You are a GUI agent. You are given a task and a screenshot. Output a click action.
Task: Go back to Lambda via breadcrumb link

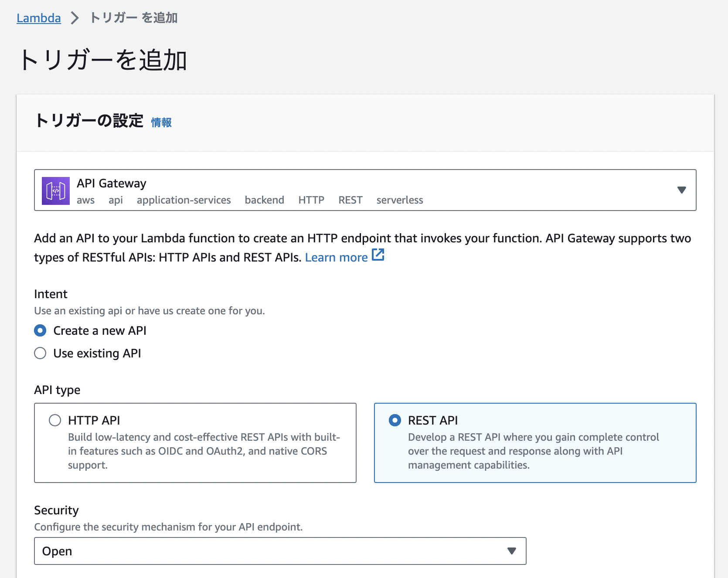(39, 18)
